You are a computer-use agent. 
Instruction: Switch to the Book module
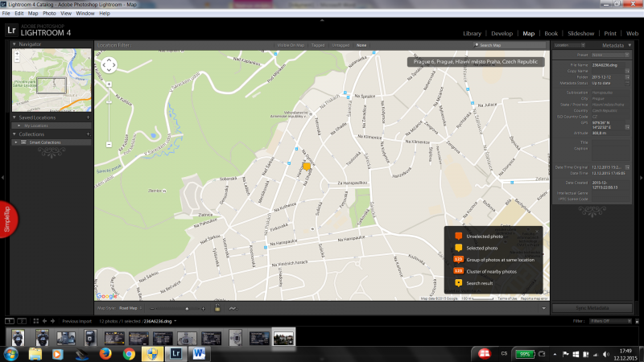(x=551, y=34)
